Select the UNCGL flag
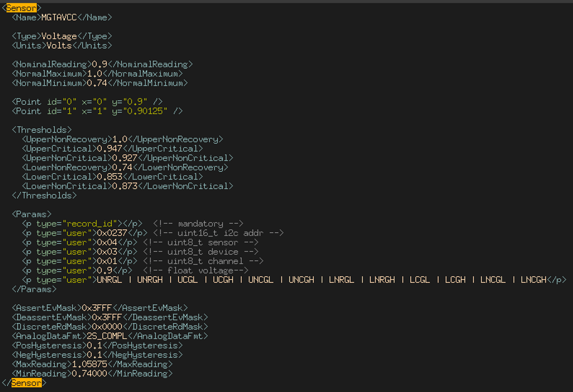This screenshot has width=573, height=392. pyautogui.click(x=261, y=280)
